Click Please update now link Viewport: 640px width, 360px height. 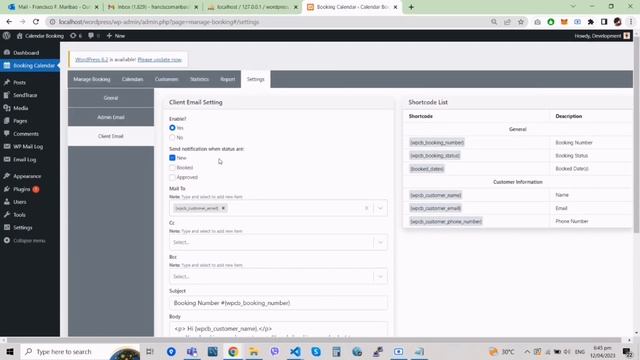tap(160, 60)
